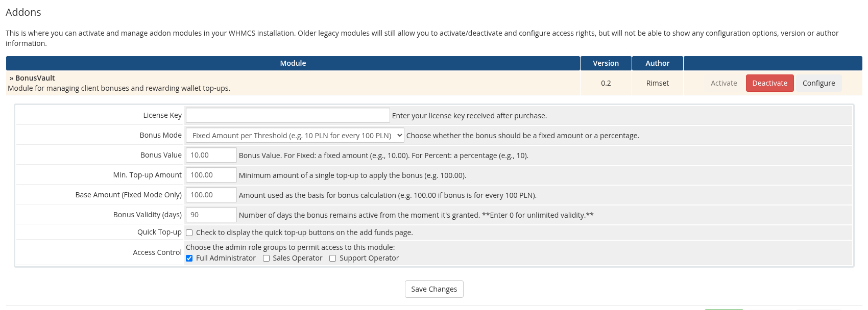Image resolution: width=868 pixels, height=310 pixels.
Task: Save Changes to the addon configuration
Action: [434, 289]
